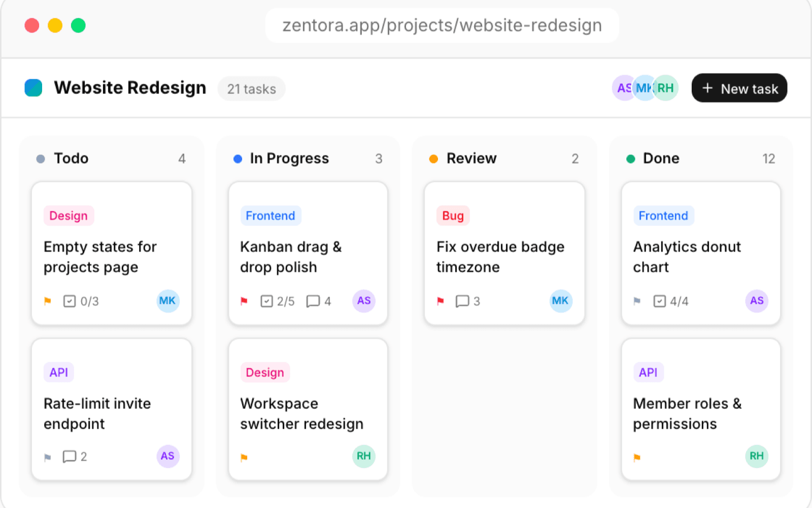Open Analytics donut chart card title

pos(687,257)
